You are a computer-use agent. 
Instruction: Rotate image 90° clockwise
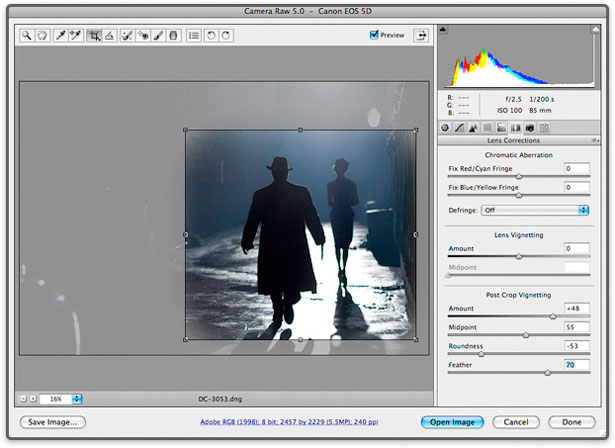226,34
